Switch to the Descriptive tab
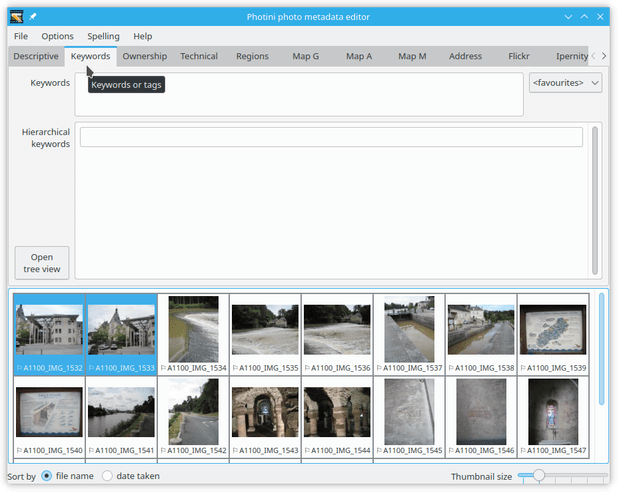Image resolution: width=618 pixels, height=492 pixels. click(36, 56)
